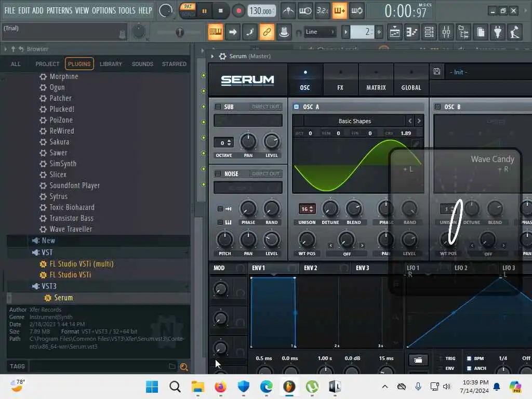Click the SUB LEVEL knob

(x=271, y=141)
